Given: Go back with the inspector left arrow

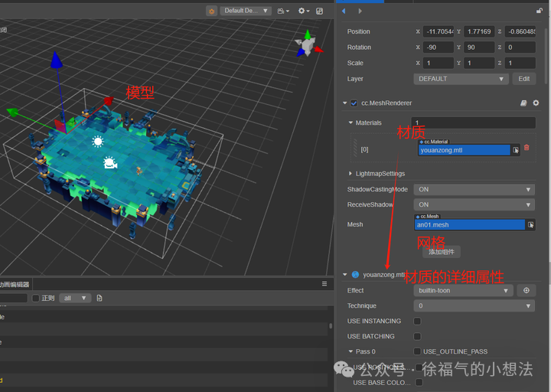Looking at the screenshot, I should 344,11.
